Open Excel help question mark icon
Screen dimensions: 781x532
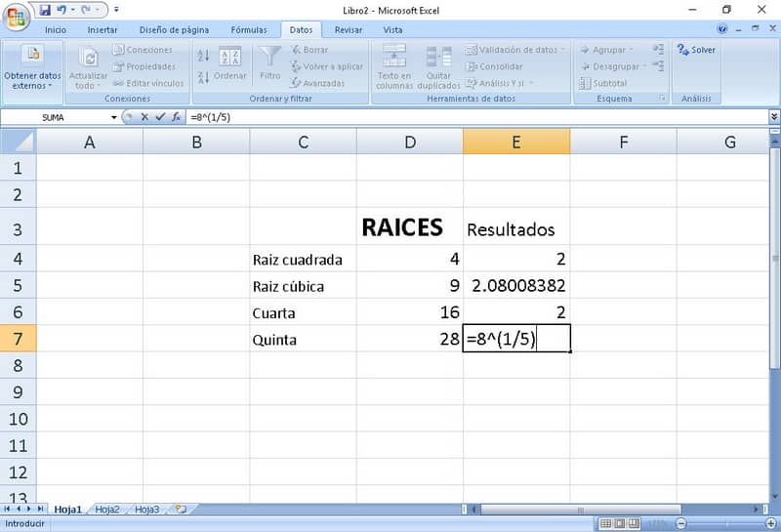click(x=721, y=29)
